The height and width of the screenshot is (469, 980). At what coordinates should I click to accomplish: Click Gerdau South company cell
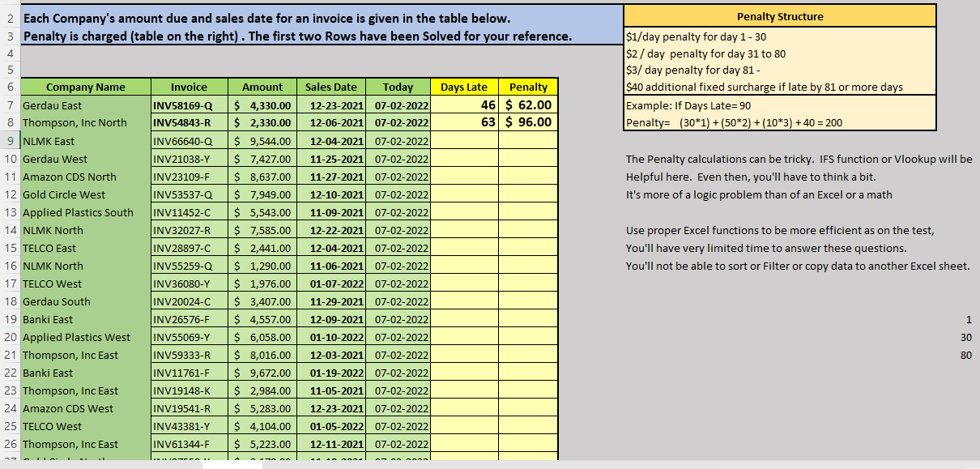(x=86, y=301)
